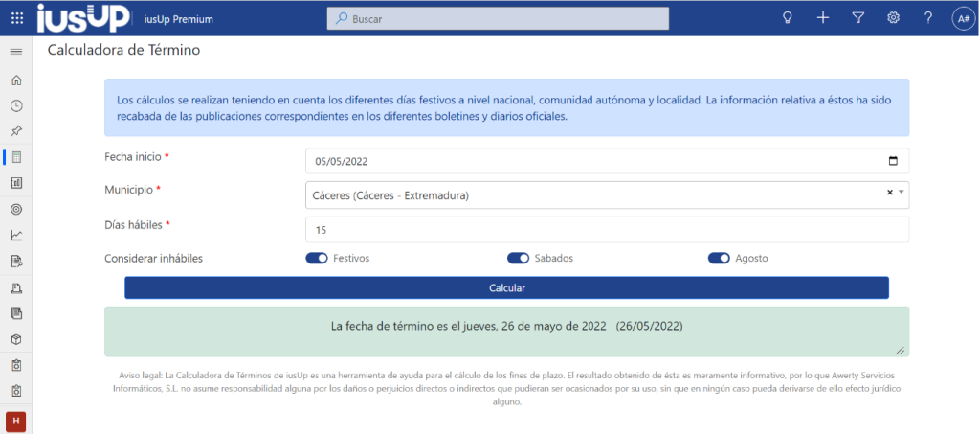This screenshot has height=434, width=980.
Task: Open the advanced filter funnel icon
Action: tap(858, 18)
